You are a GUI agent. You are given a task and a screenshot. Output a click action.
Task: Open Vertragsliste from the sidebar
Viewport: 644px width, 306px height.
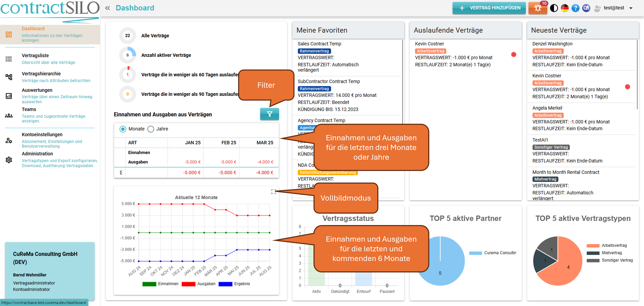pyautogui.click(x=35, y=55)
